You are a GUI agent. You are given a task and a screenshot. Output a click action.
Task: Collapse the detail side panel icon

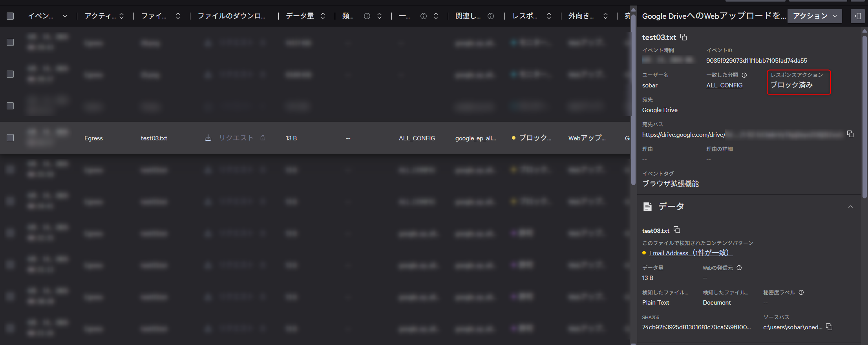(x=858, y=16)
